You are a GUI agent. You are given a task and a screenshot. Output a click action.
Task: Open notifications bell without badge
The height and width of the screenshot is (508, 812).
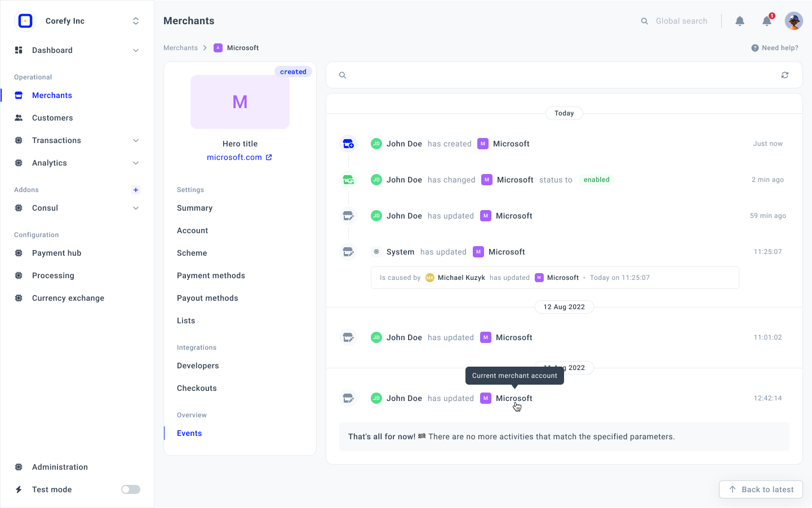click(740, 21)
